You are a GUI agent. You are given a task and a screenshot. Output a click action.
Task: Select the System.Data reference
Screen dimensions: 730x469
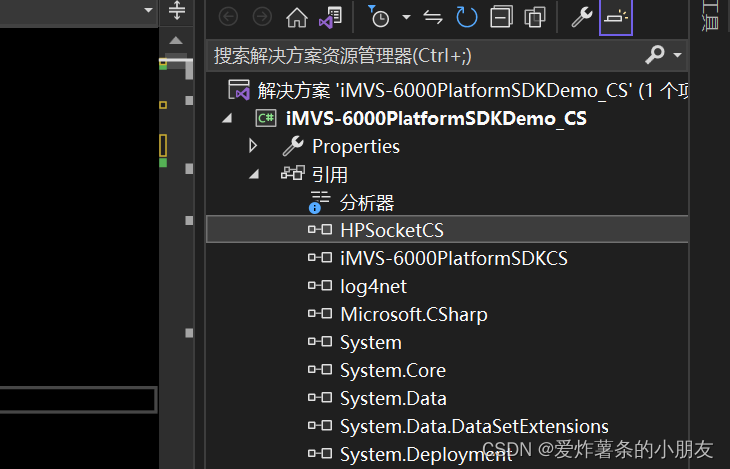(x=393, y=399)
